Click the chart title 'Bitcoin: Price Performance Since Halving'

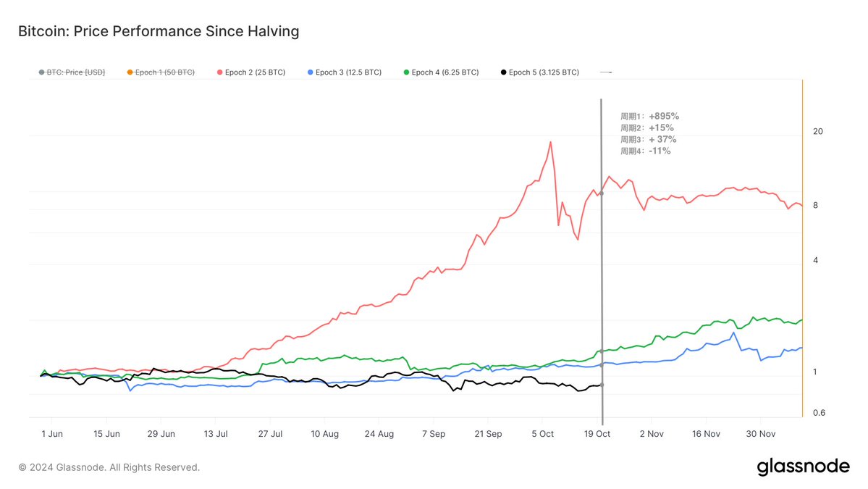coord(159,32)
